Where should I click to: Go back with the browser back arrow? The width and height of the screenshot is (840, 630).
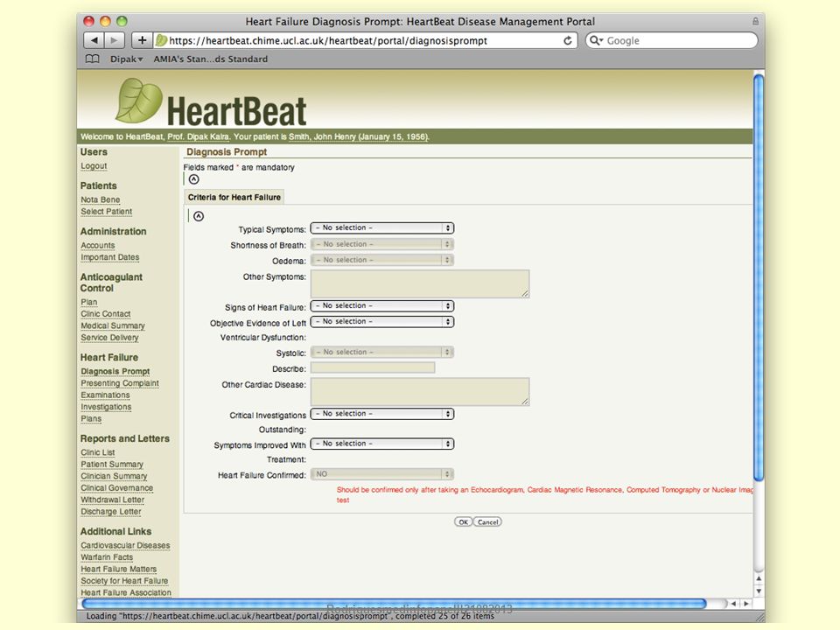[94, 40]
